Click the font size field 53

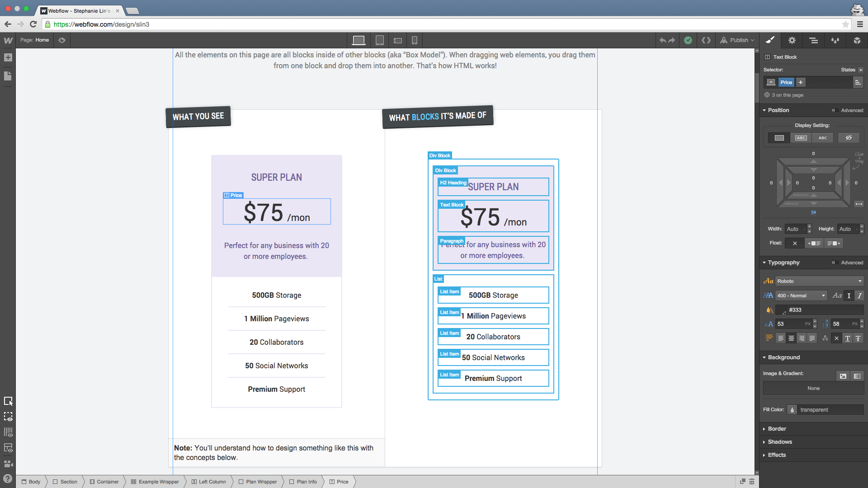tap(793, 324)
